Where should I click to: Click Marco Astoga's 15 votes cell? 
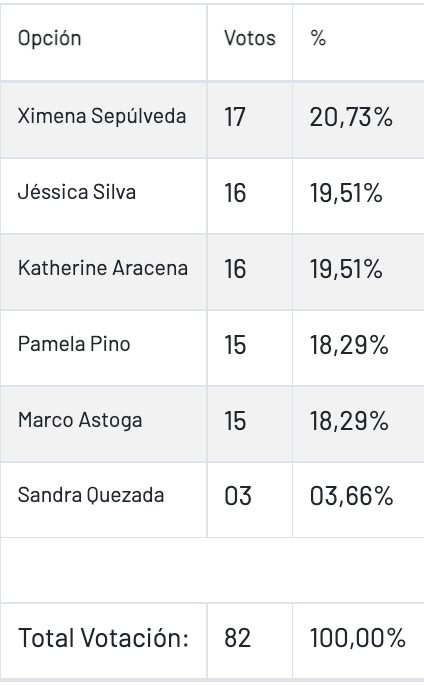coord(250,424)
